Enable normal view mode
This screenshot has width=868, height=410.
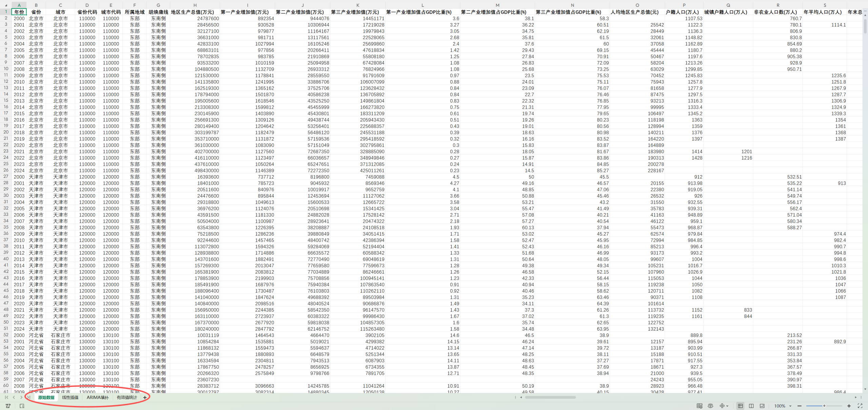[741, 406]
